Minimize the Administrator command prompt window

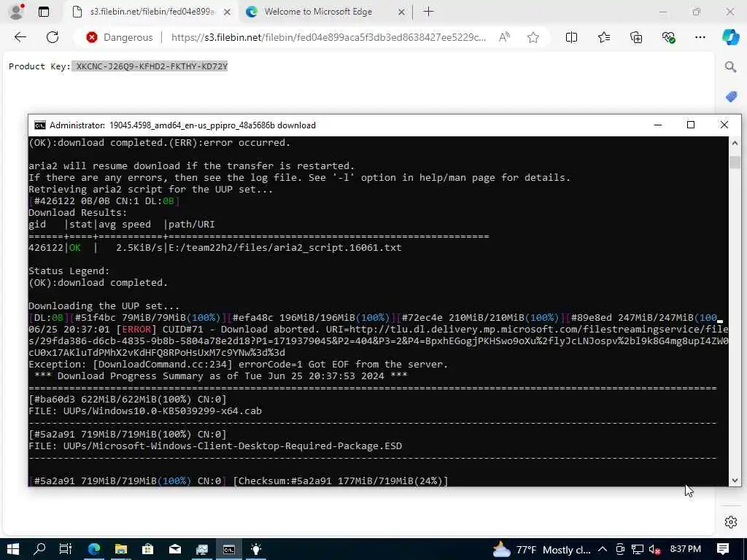coord(658,125)
